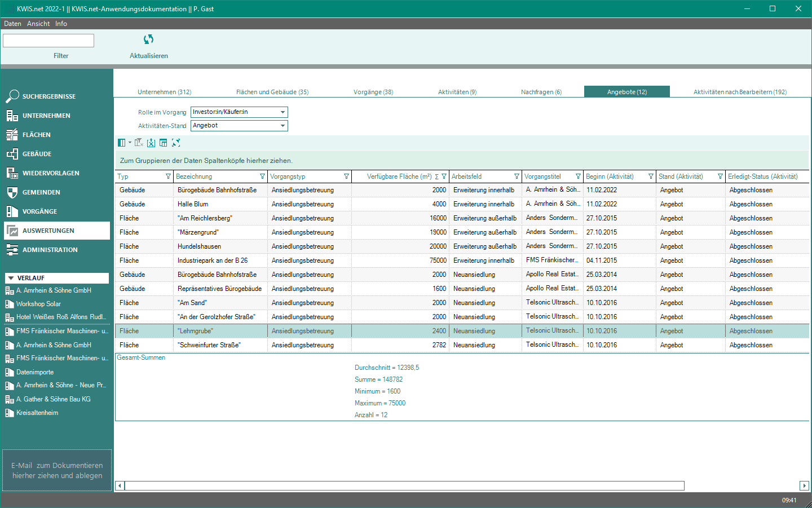Screen dimensions: 812x508
Task: Click the scroll right arrow of grid
Action: click(x=804, y=485)
